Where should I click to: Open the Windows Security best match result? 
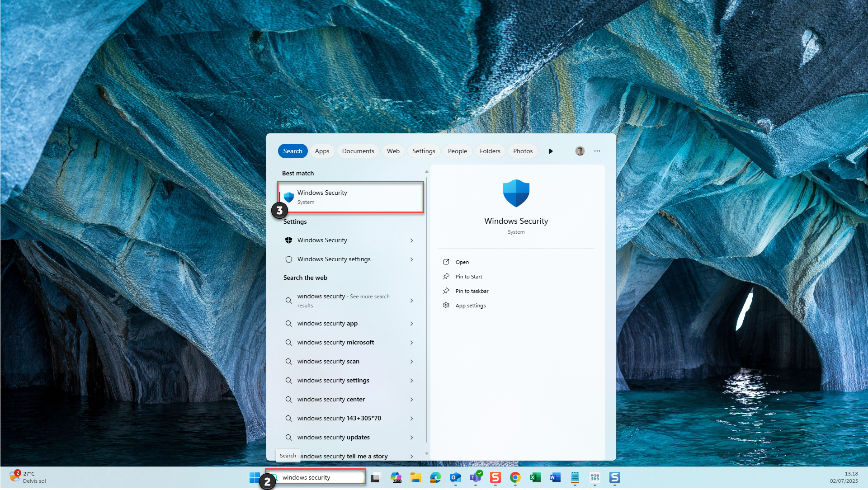(350, 197)
